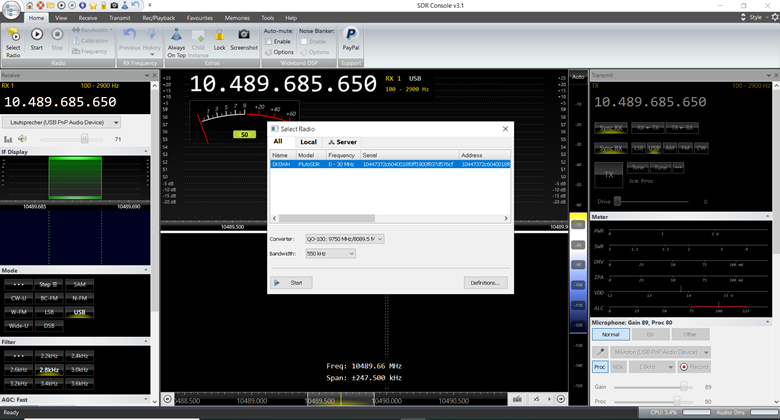
Task: Expand the History dropdown arrow
Action: [x=152, y=55]
